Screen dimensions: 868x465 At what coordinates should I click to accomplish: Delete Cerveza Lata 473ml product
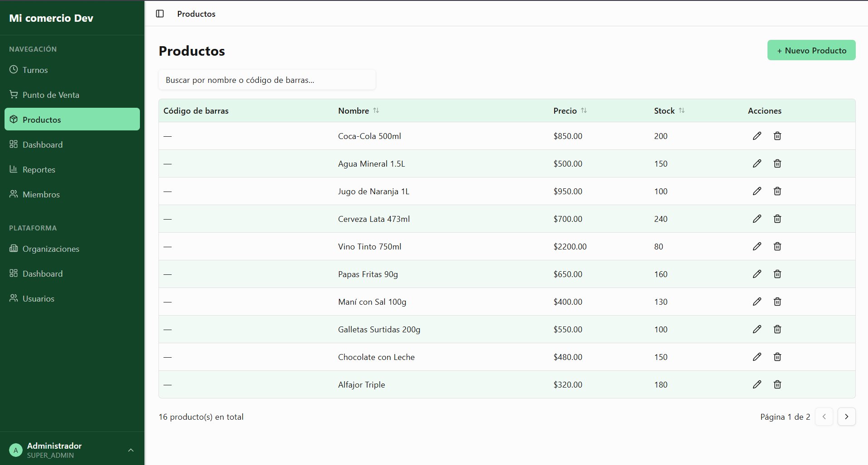pyautogui.click(x=777, y=219)
